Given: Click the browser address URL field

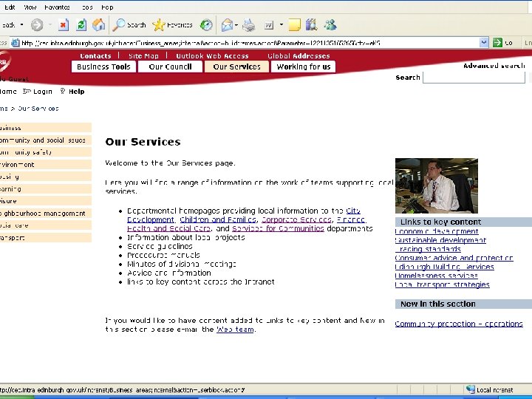Looking at the screenshot, I should tap(250, 43).
